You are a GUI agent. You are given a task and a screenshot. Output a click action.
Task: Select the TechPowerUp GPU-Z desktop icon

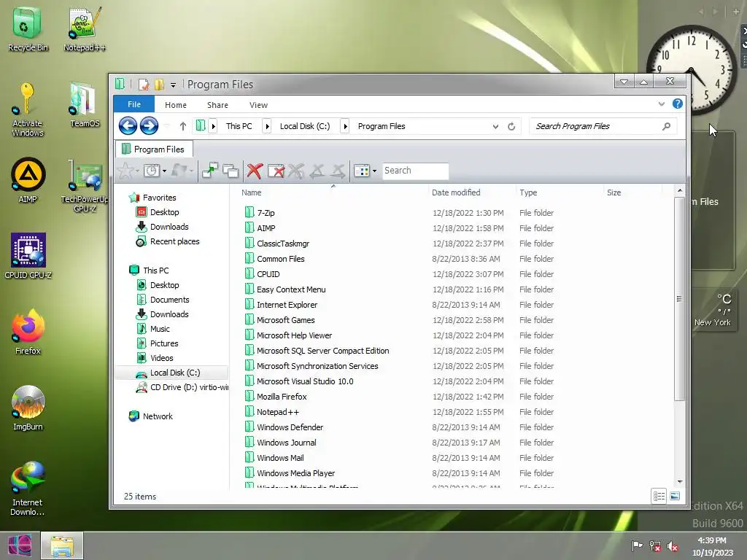pyautogui.click(x=85, y=186)
